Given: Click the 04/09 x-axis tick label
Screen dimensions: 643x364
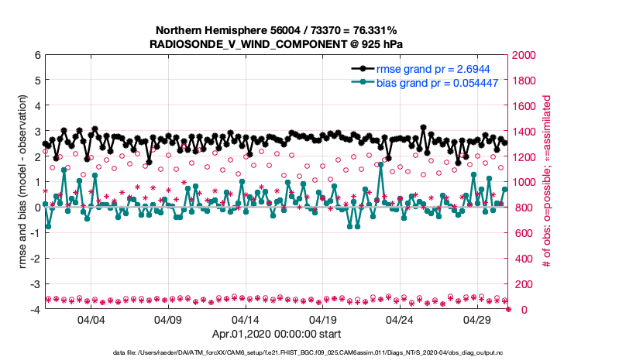Looking at the screenshot, I should pos(168,319).
